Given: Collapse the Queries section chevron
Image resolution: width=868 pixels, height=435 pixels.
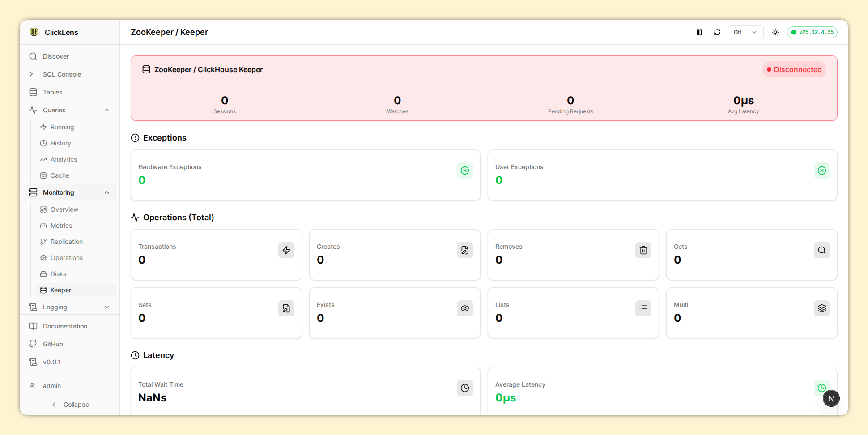Looking at the screenshot, I should point(107,110).
